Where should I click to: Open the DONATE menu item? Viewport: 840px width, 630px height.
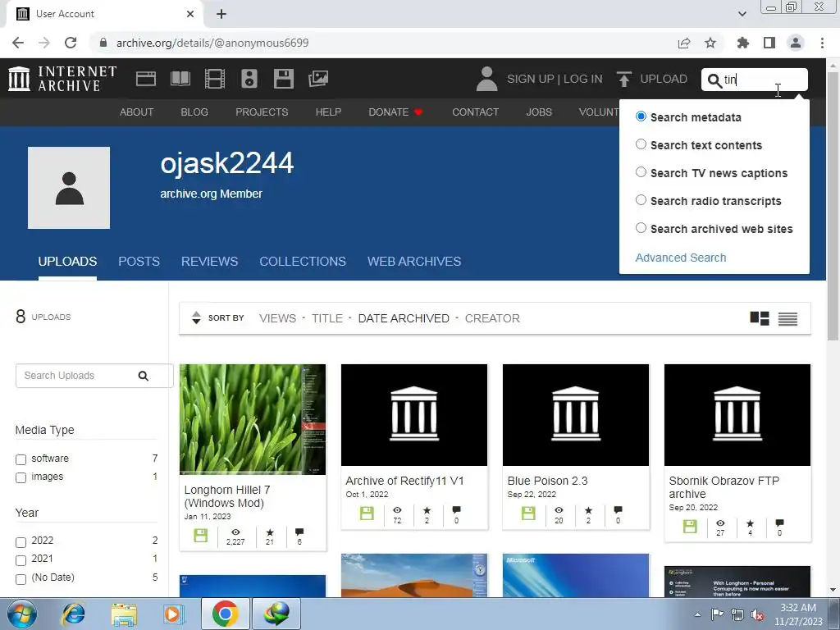pos(395,112)
